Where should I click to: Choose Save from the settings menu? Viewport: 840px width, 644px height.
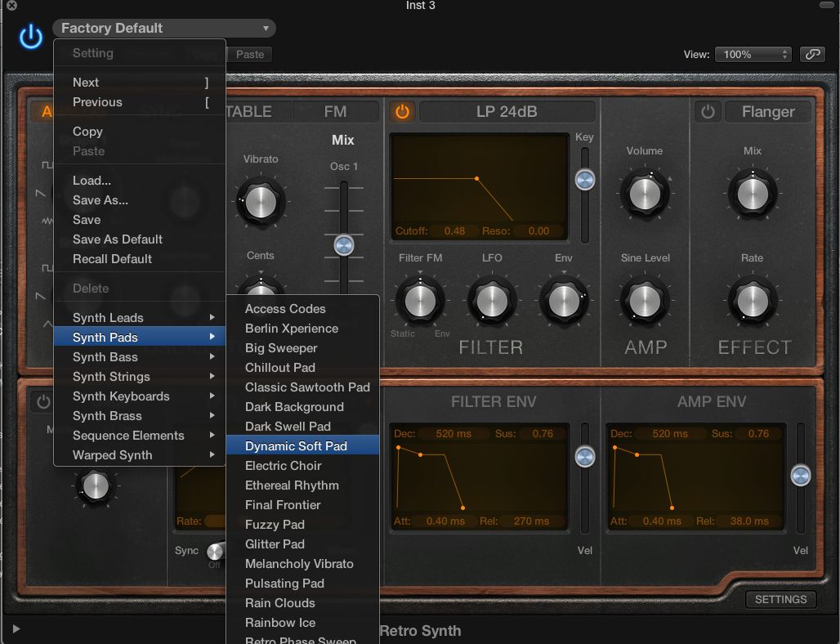tap(140, 220)
